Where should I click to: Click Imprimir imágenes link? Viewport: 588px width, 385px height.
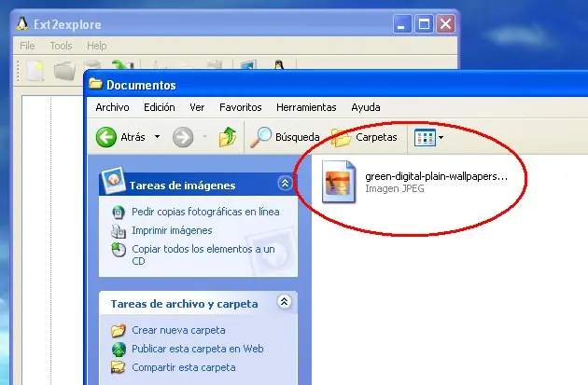[172, 230]
